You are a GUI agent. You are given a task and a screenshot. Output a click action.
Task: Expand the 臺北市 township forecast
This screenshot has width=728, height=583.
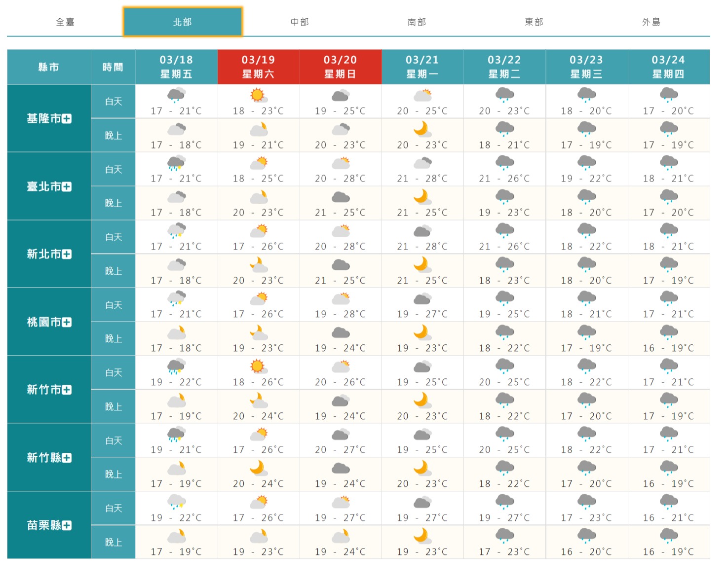coord(67,187)
